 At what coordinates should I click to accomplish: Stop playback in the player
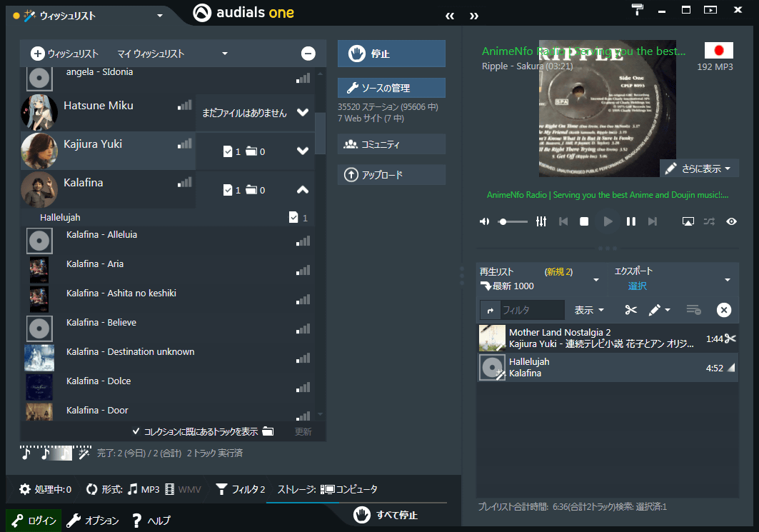(584, 221)
